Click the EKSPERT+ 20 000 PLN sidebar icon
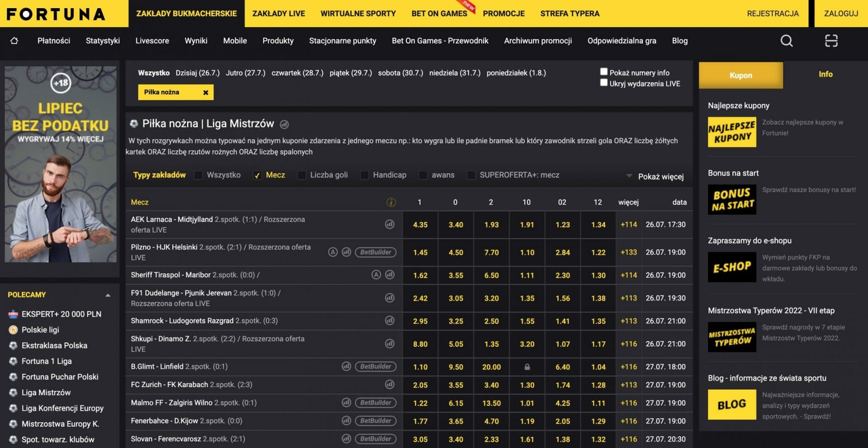868x448 pixels. click(x=13, y=314)
